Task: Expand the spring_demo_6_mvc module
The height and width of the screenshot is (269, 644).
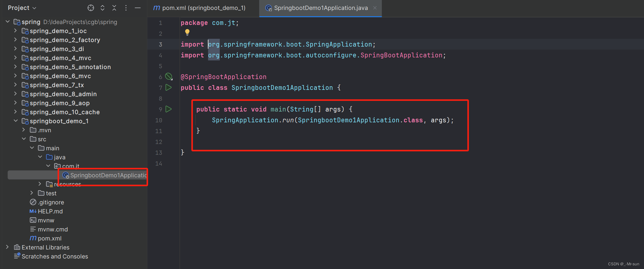Action: click(x=15, y=76)
